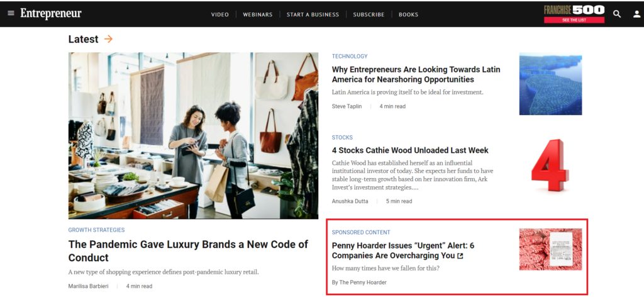Viewport: 644px width, 297px height.
Task: Go to Video in top navigation
Action: [219, 14]
